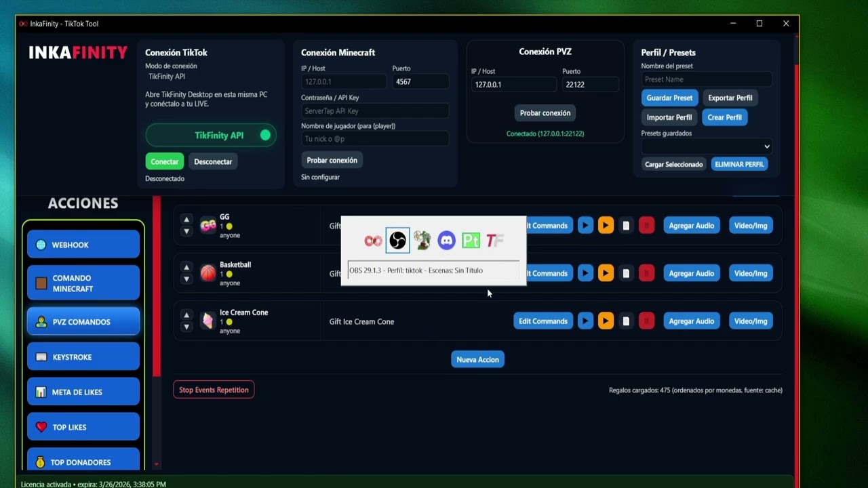Add a new action with Nueva Accion
The width and height of the screenshot is (868, 488).
click(x=478, y=359)
